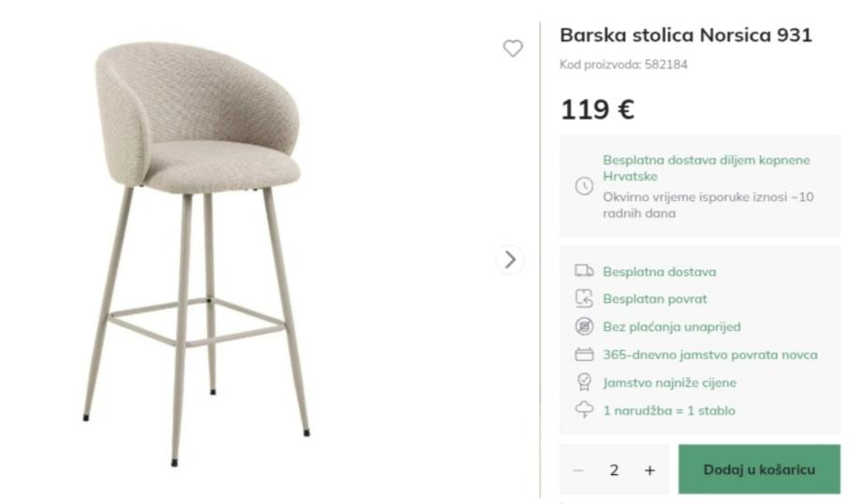Open the Besplatan povrat link

(x=654, y=299)
